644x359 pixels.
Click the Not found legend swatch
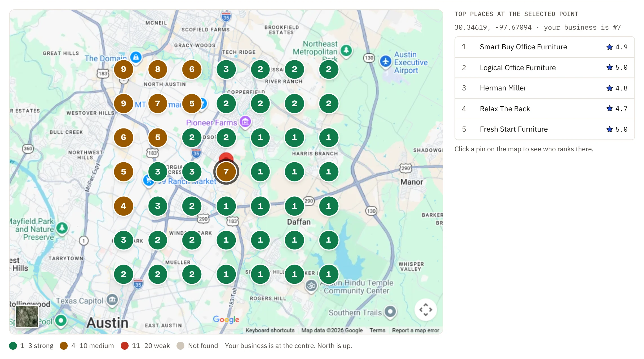pyautogui.click(x=180, y=346)
